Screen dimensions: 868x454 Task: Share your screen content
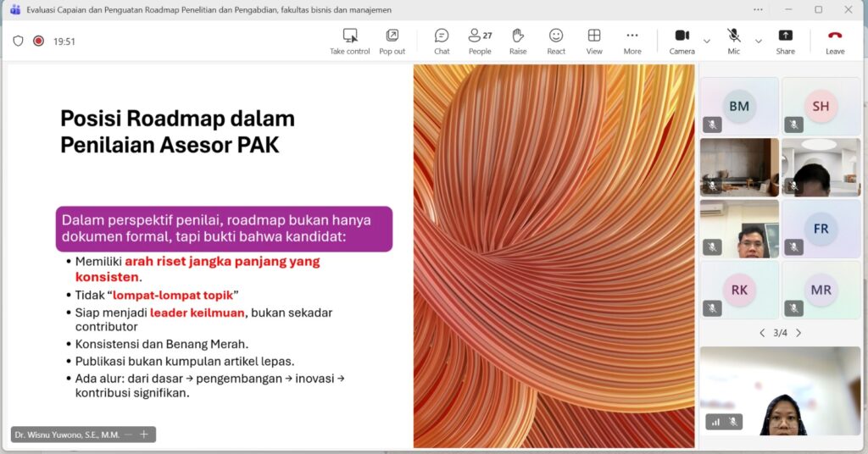pyautogui.click(x=785, y=42)
